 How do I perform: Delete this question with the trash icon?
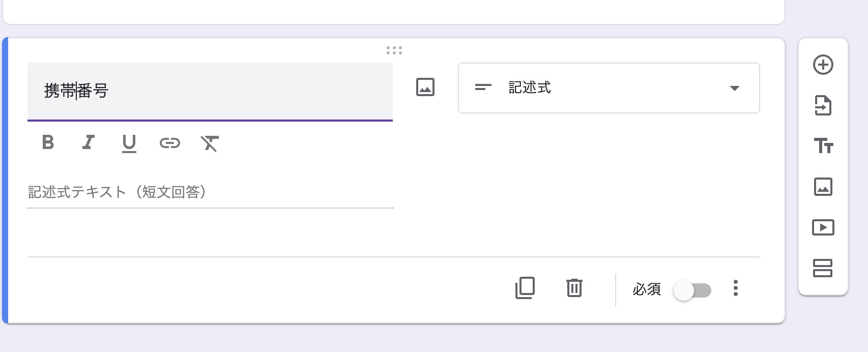coord(574,288)
